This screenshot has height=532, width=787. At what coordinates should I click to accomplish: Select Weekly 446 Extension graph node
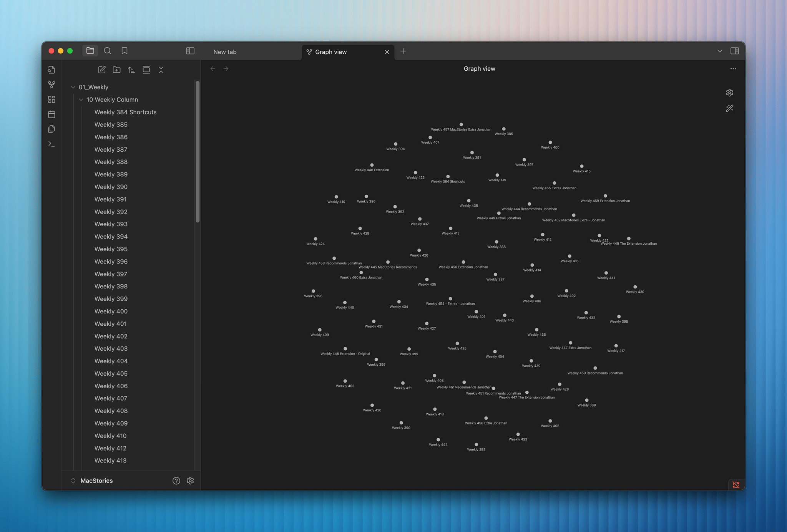click(x=372, y=165)
